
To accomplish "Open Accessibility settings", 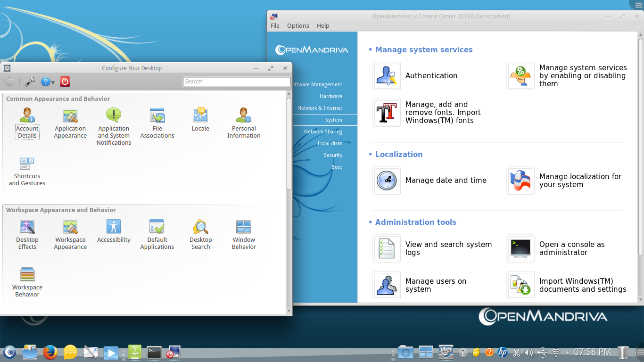I will 114,231.
